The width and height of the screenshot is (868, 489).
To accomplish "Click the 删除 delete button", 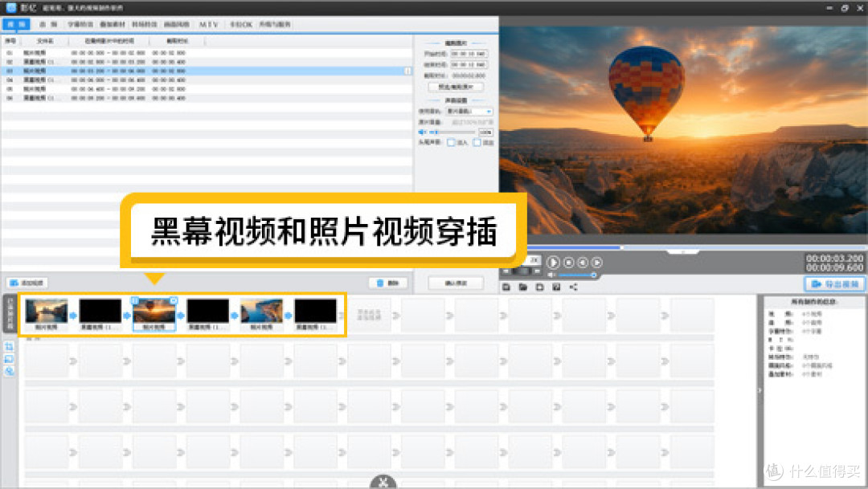I will coord(388,283).
